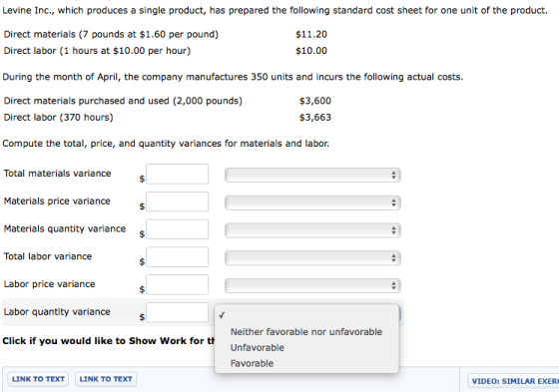The image size is (559, 392).
Task: Select Neither favorable nor unfavorable option
Action: pos(306,332)
